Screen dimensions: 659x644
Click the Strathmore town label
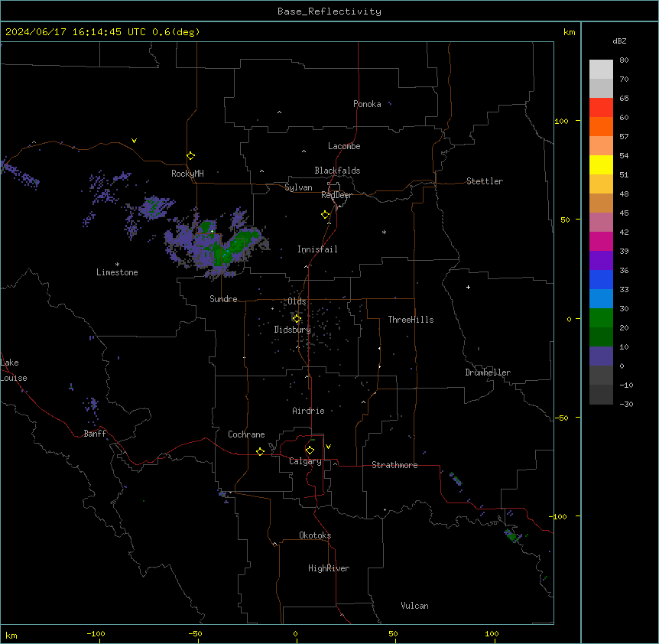pos(394,465)
